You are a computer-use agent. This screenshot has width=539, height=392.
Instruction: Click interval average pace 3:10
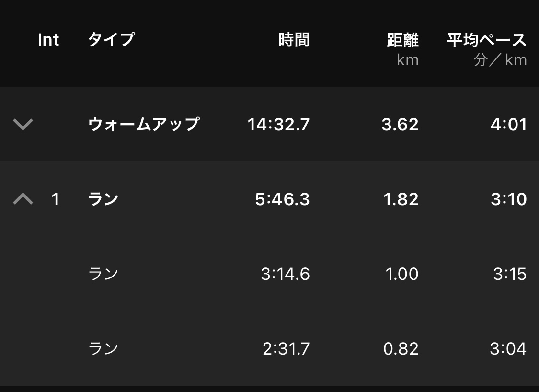(x=508, y=199)
